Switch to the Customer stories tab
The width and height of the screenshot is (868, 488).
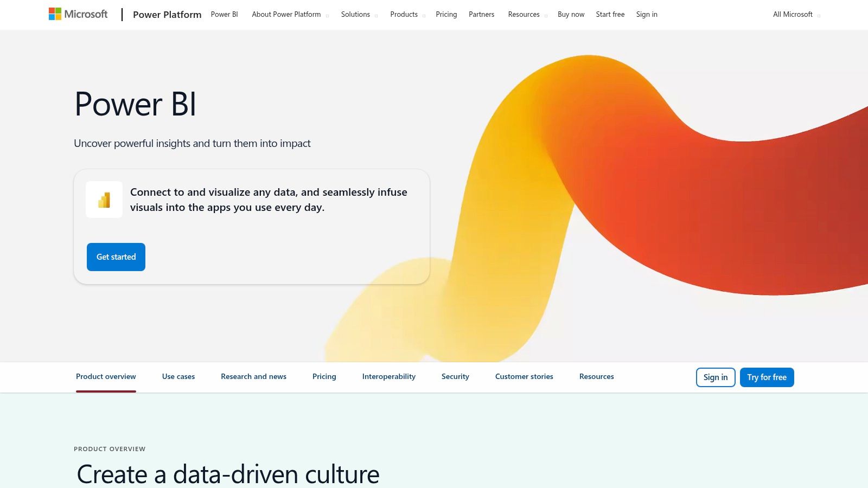coord(524,376)
